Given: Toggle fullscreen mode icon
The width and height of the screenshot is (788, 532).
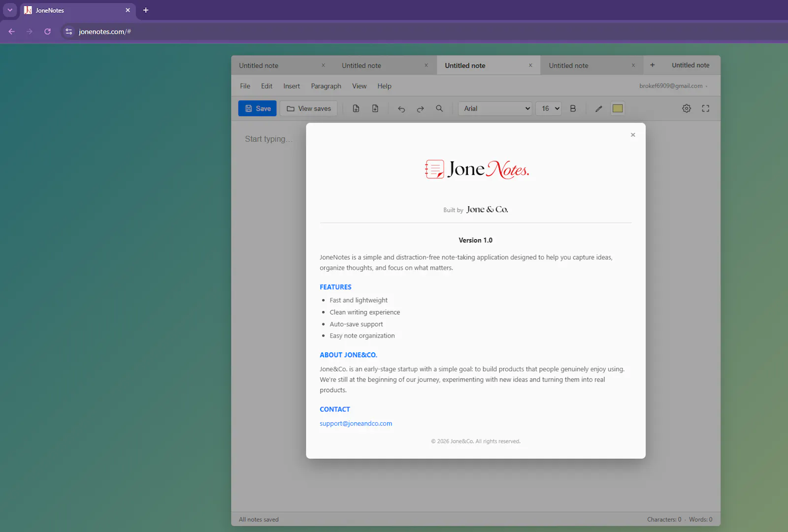Looking at the screenshot, I should point(706,108).
